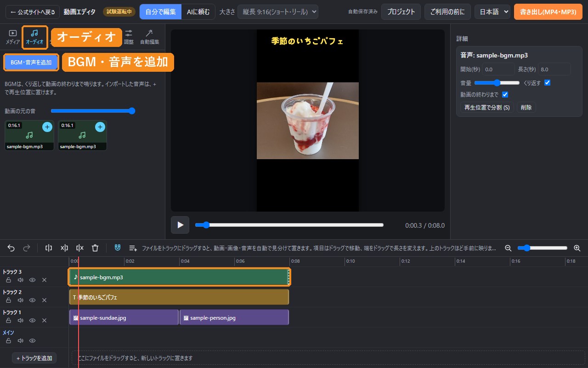Click 再生位置で分割 (S) button
588x368 pixels.
click(x=487, y=108)
